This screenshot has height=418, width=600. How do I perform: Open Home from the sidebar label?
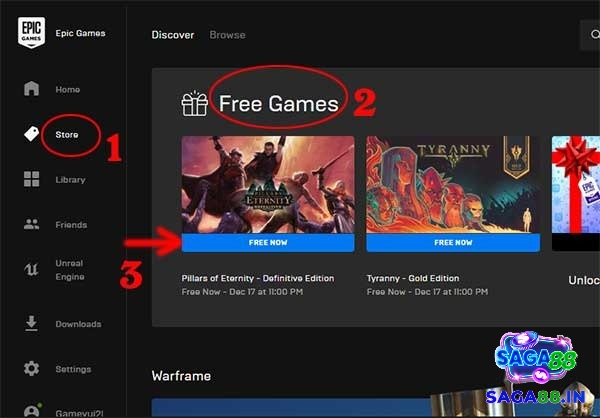(68, 90)
